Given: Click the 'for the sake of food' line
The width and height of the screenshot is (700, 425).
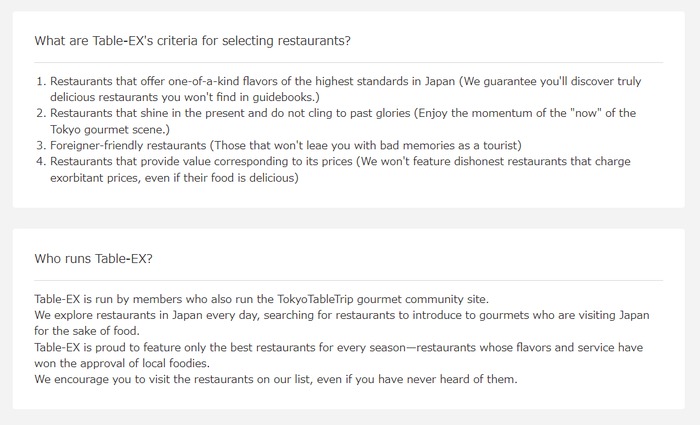Looking at the screenshot, I should (87, 331).
